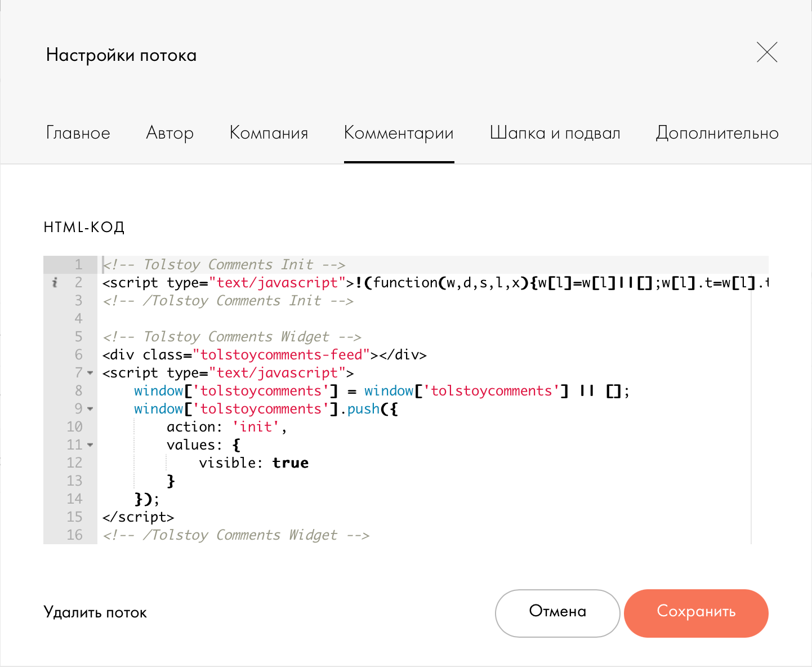Click the tolstoycomments push line

click(266, 409)
